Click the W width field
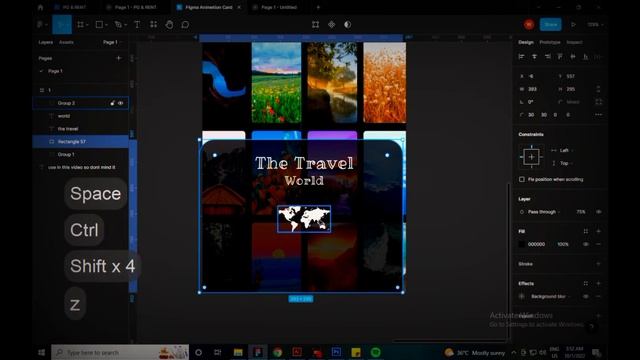 click(x=536, y=89)
